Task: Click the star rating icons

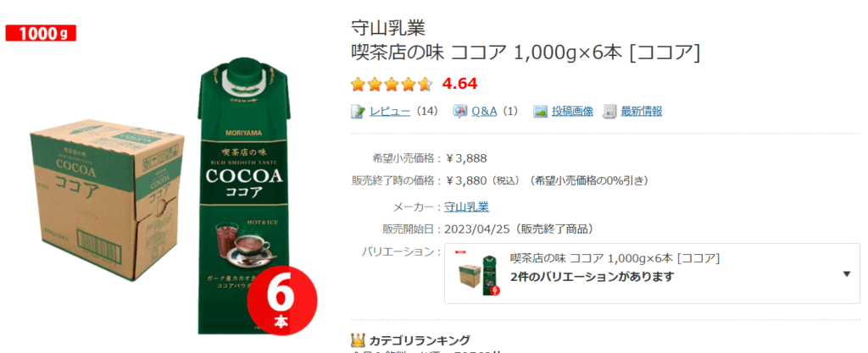Action: click(392, 85)
